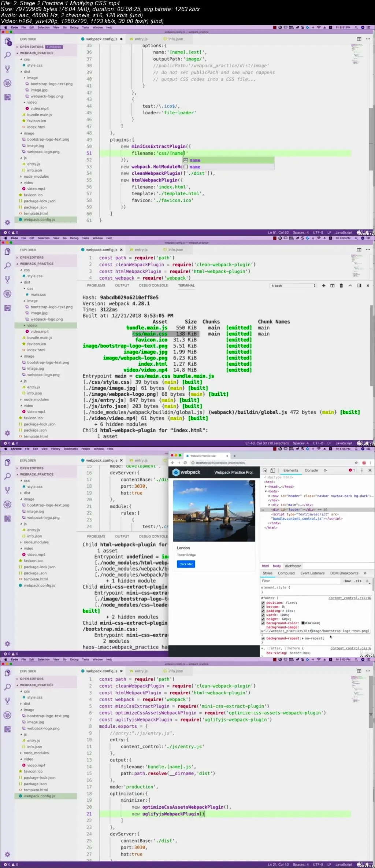Open the Computed styles tab

tap(286, 573)
